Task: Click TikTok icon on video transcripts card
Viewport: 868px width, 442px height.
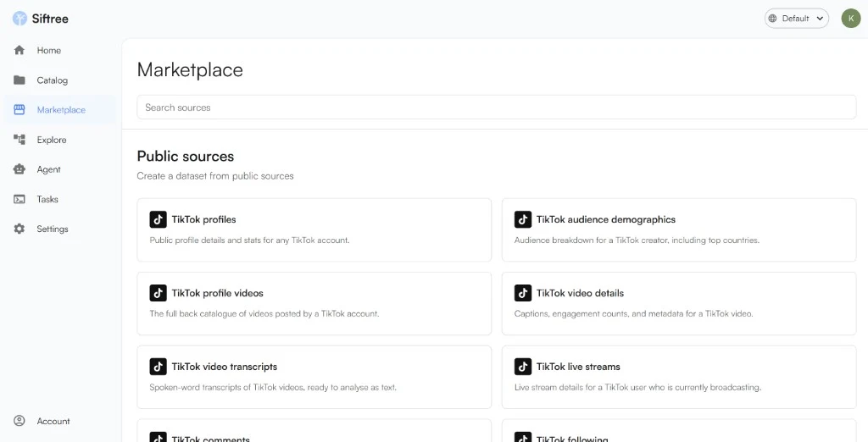Action: tap(159, 367)
